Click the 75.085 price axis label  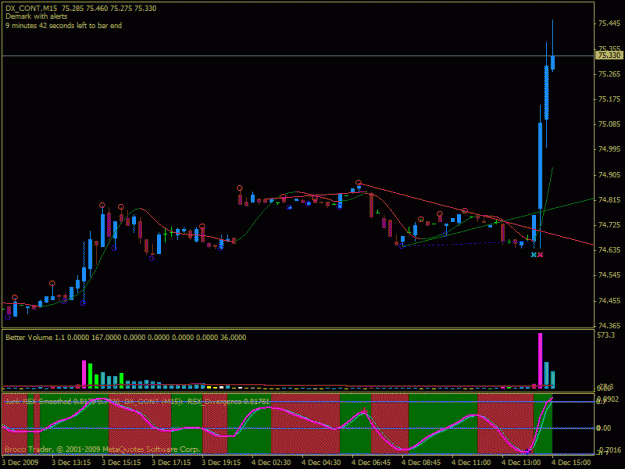tap(609, 124)
